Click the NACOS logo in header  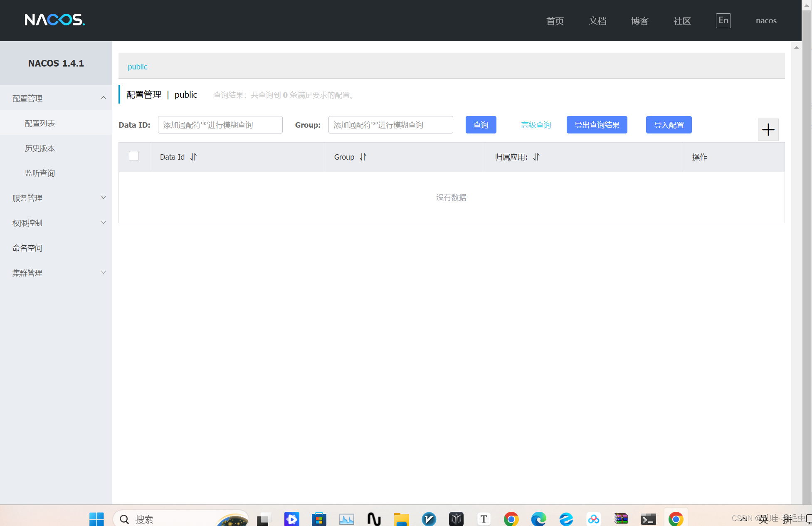pyautogui.click(x=54, y=20)
